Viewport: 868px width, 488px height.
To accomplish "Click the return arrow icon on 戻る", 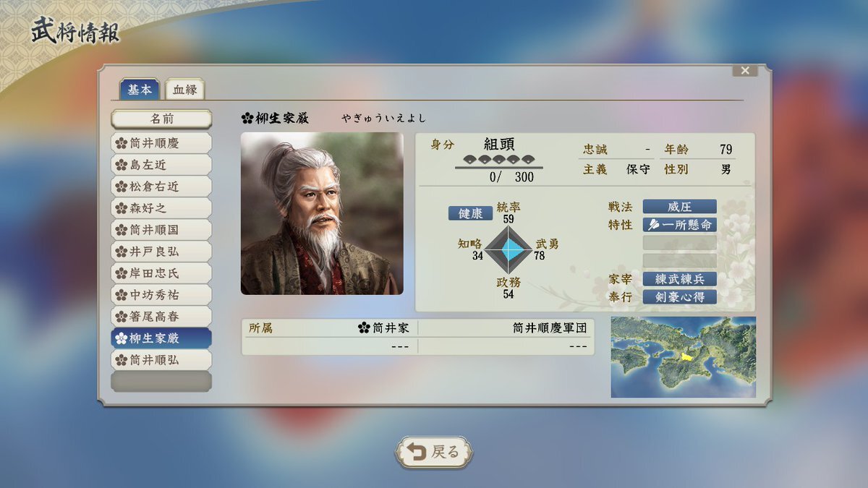I will pos(417,452).
